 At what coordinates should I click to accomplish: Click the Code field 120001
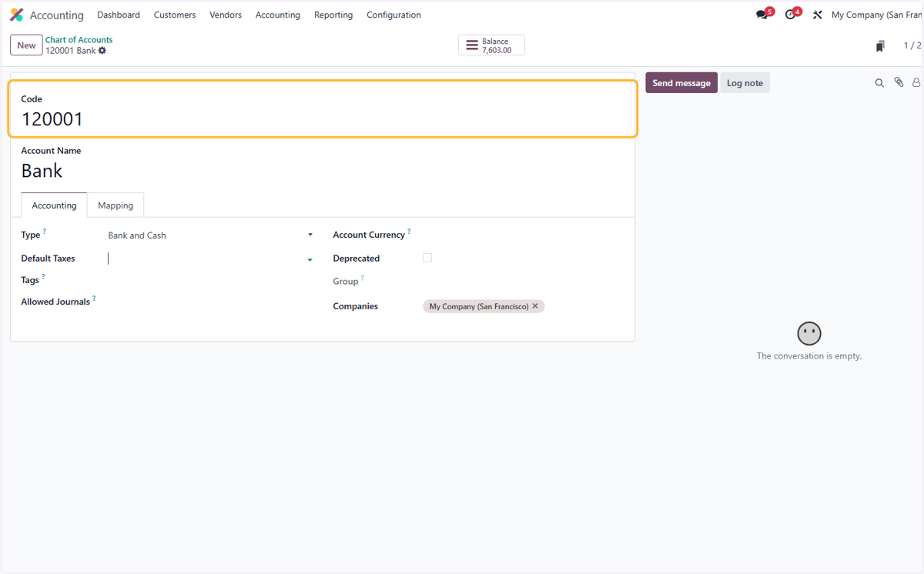(323, 119)
